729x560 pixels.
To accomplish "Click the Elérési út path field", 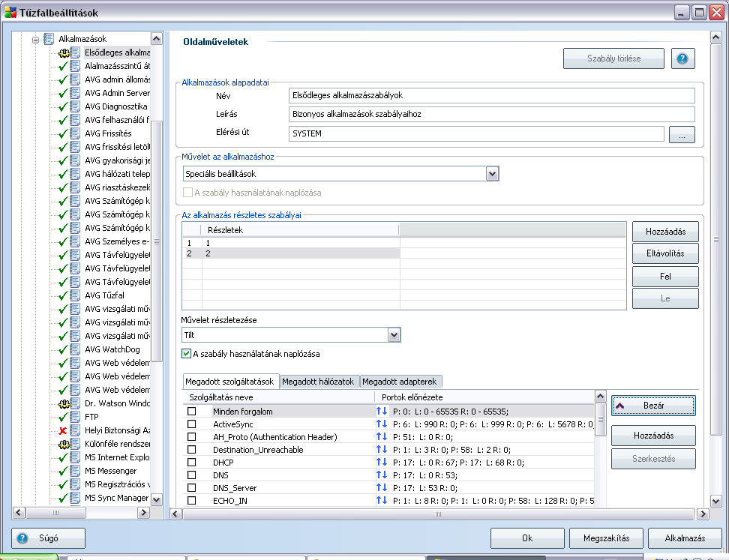I will coord(476,133).
